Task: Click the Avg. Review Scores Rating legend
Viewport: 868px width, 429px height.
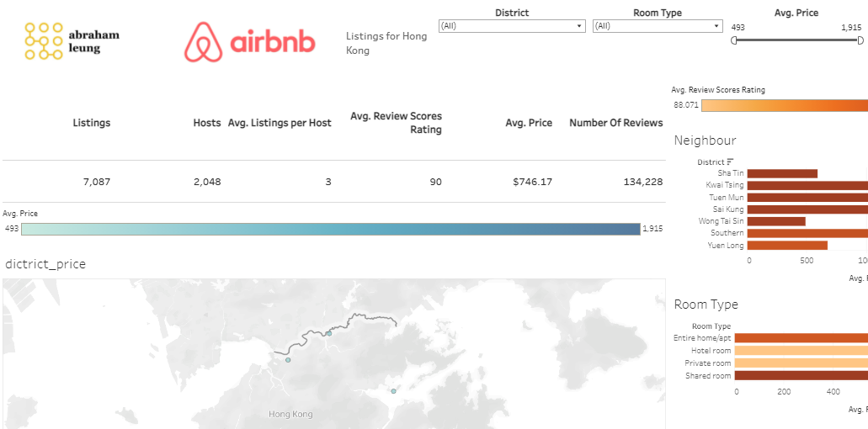Action: [x=785, y=106]
